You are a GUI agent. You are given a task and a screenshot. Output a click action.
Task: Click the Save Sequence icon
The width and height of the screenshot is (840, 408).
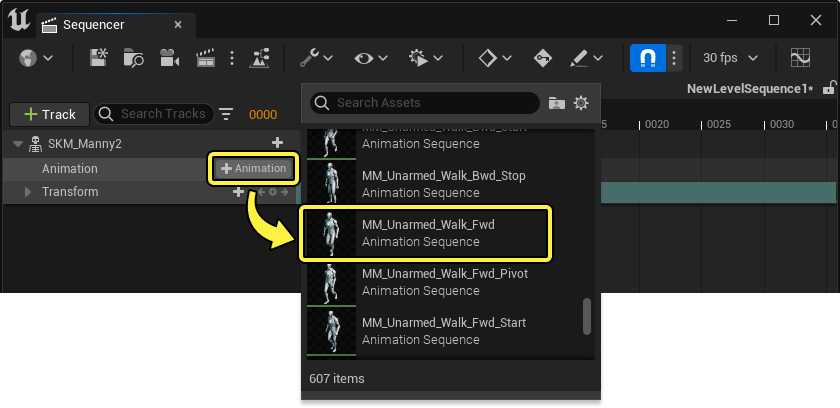[x=99, y=58]
